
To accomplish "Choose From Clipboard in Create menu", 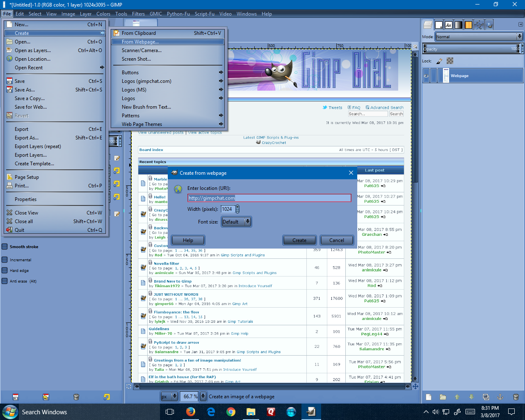I will pyautogui.click(x=168, y=33).
